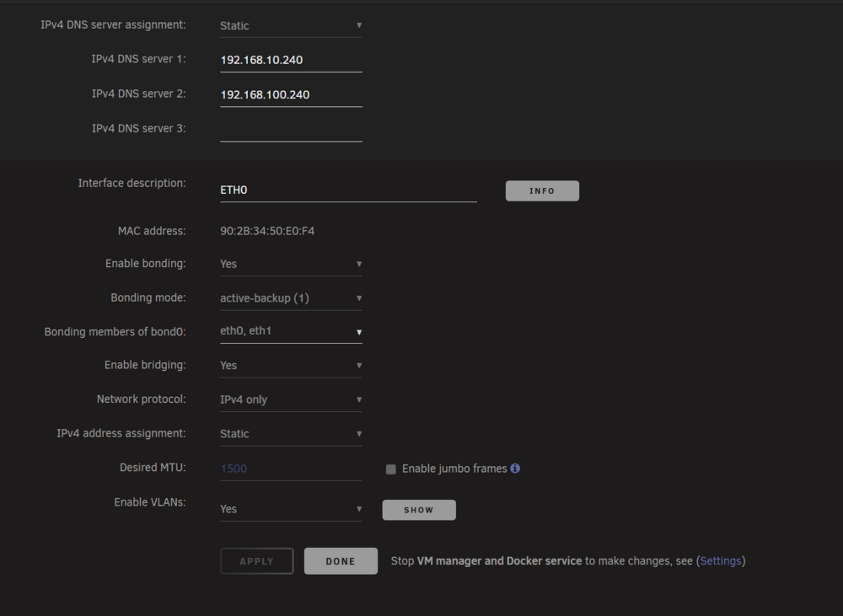Image resolution: width=843 pixels, height=616 pixels.
Task: Click the 'IPv4 DNS server 3:' label
Action: coord(139,128)
